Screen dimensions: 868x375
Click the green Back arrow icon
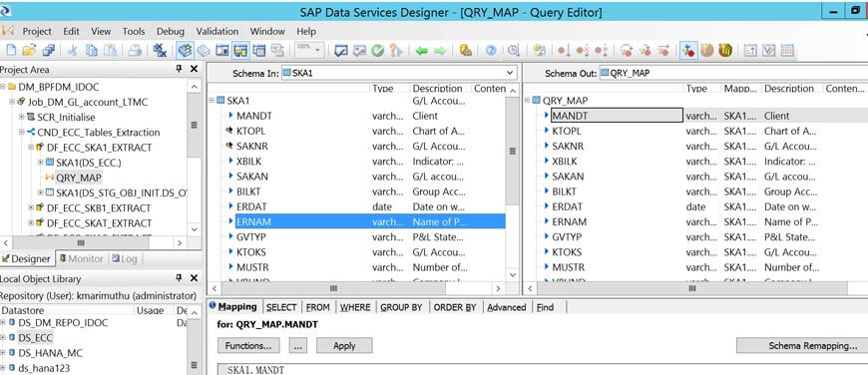pyautogui.click(x=422, y=51)
